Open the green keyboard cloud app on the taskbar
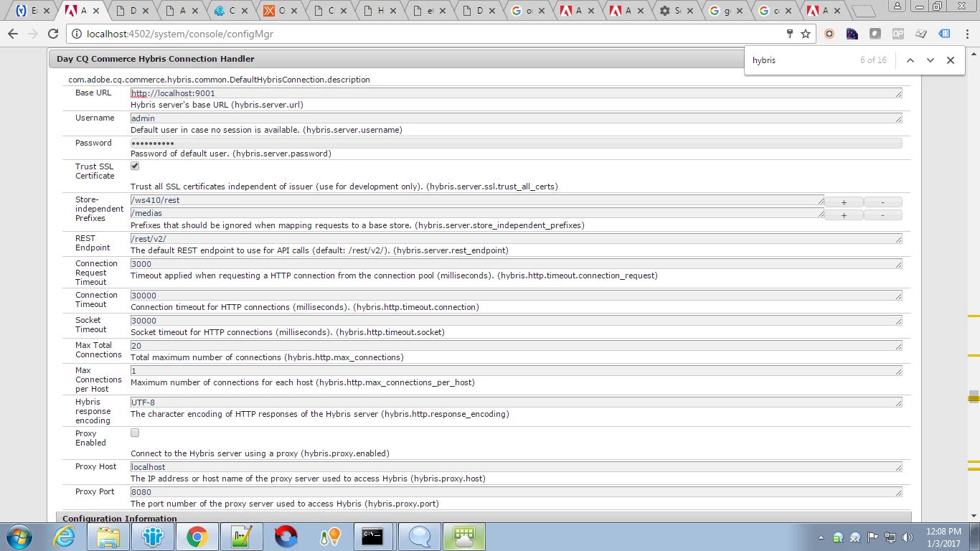Screen dimensions: 980x551 click(464, 537)
